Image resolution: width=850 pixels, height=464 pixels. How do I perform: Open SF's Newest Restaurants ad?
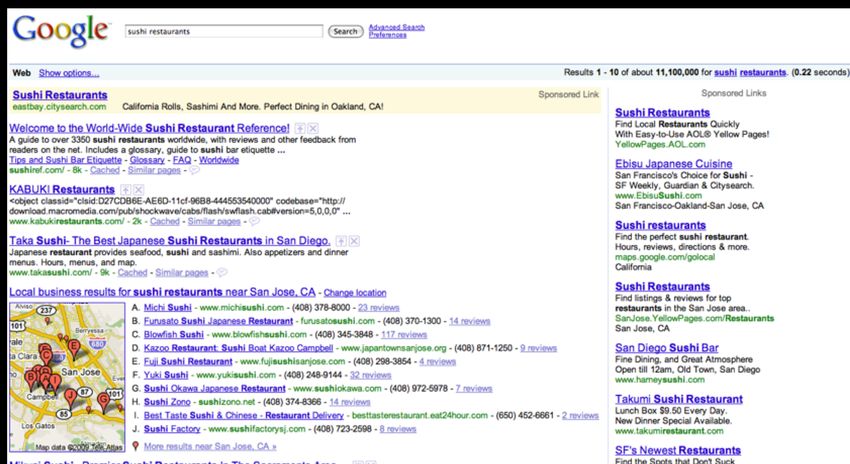point(678,450)
